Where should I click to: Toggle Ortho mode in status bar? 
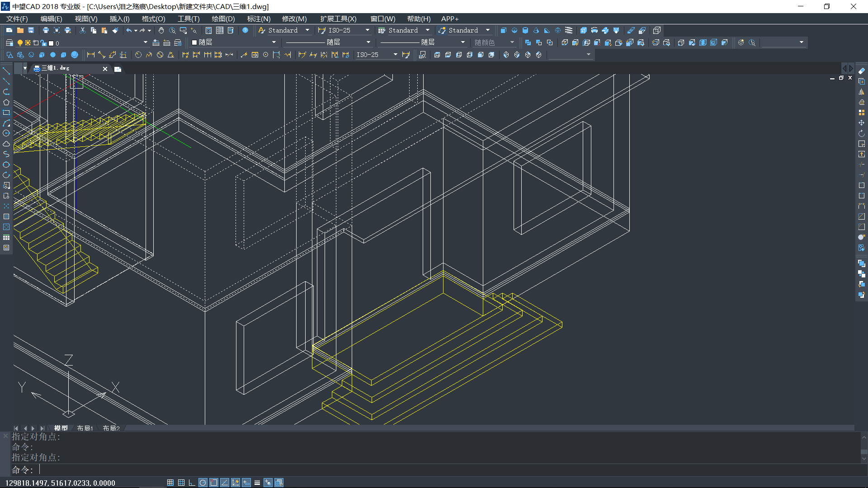point(192,483)
